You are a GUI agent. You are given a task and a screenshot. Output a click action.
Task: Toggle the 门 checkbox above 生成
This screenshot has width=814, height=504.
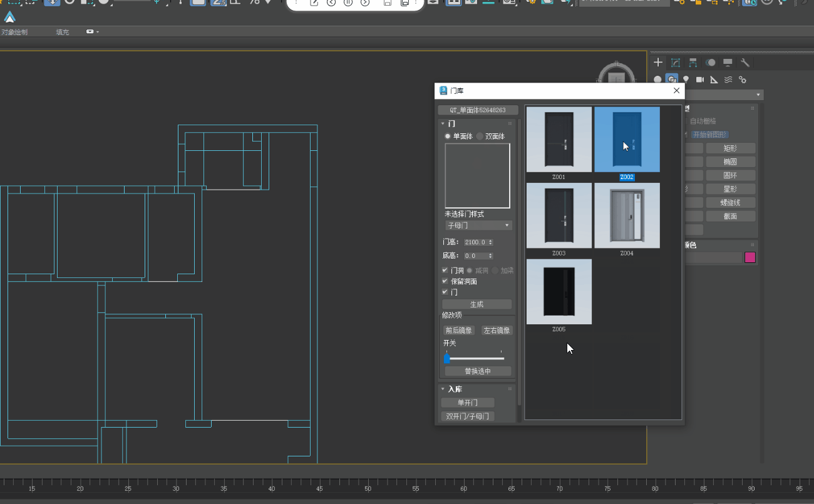coord(445,292)
